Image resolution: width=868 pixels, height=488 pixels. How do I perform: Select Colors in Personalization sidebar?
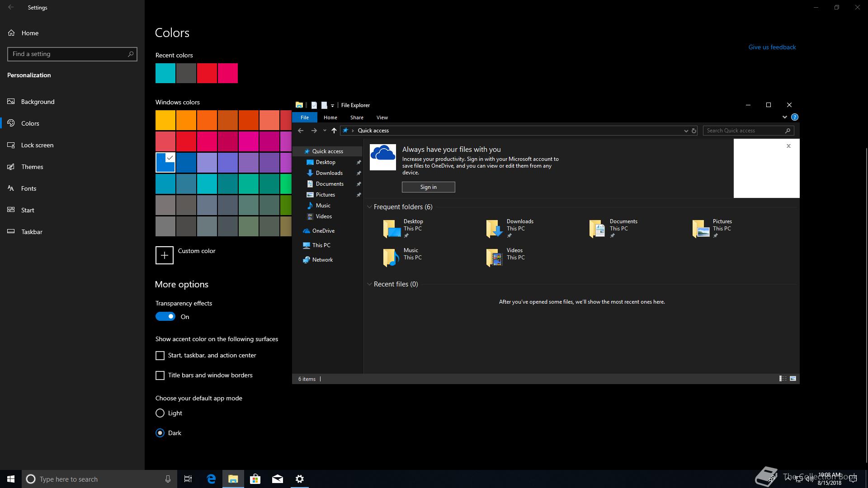point(30,123)
